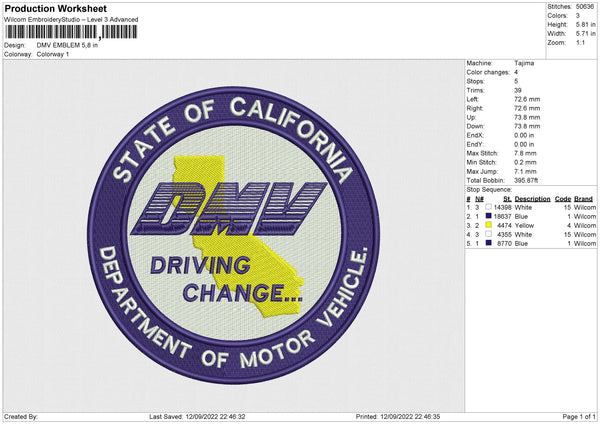Click the 'Up:' 73.8 mm value
Viewport: 600px width, 424px height.
[527, 117]
